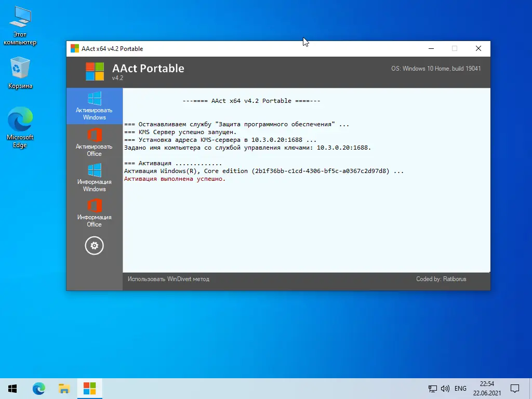The width and height of the screenshot is (532, 399).
Task: Open notifications from the Action Center icon
Action: (514, 388)
